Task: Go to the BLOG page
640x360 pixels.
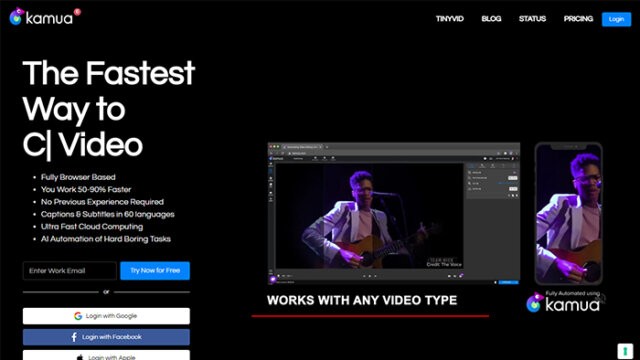Action: click(491, 19)
